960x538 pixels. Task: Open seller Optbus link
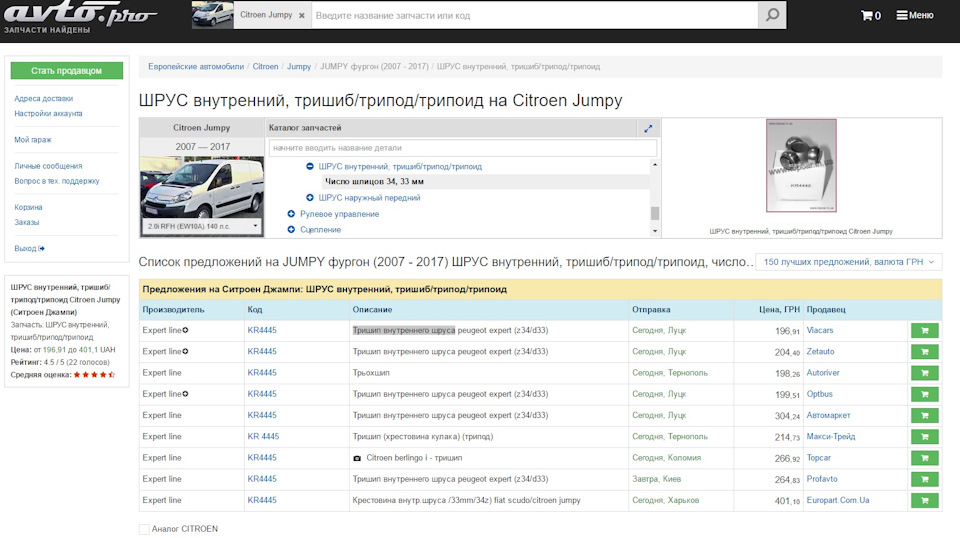tap(819, 394)
